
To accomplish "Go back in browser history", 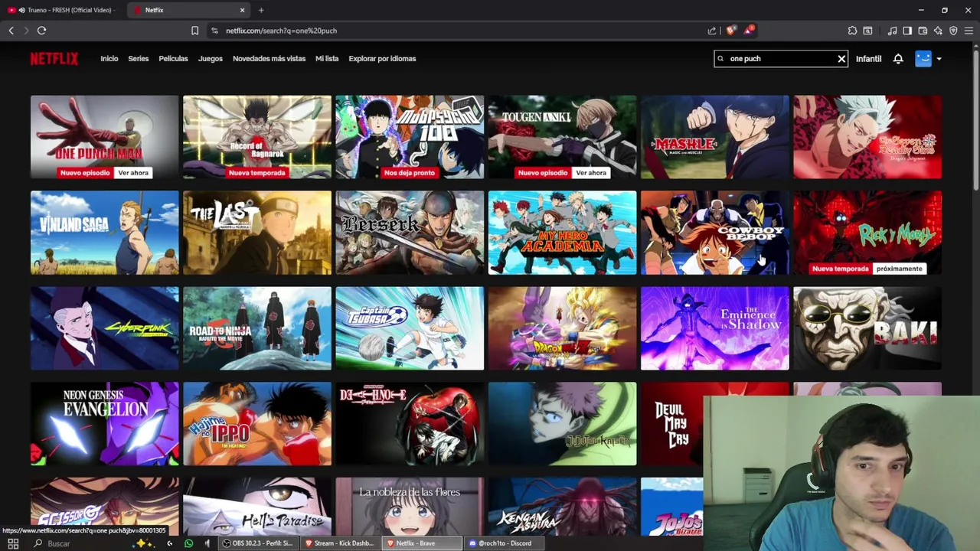I will (11, 31).
